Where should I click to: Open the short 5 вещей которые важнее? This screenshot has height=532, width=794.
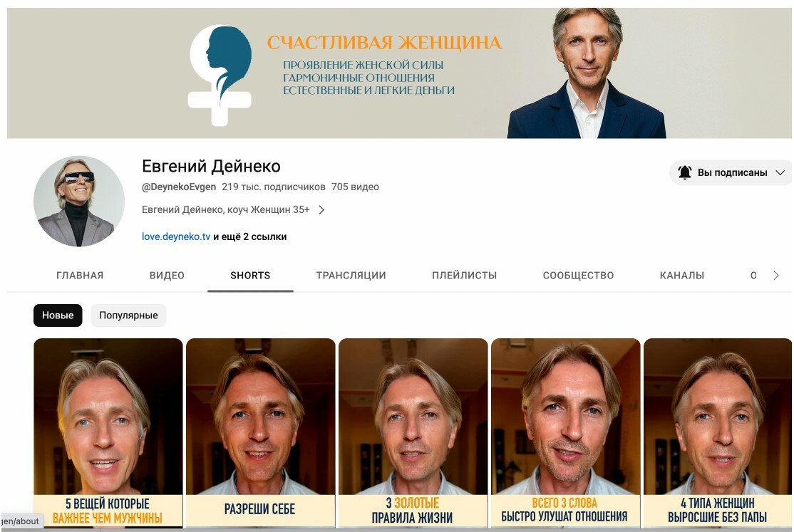pyautogui.click(x=108, y=433)
